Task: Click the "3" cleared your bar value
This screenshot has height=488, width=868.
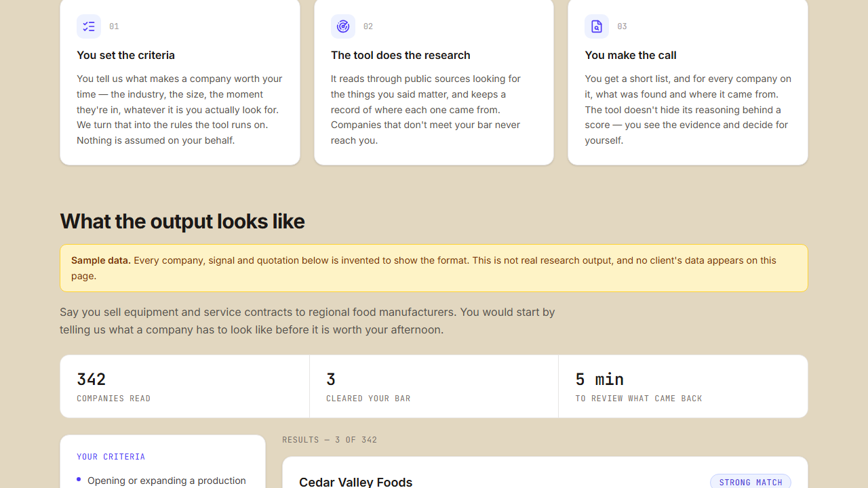Action: point(331,379)
